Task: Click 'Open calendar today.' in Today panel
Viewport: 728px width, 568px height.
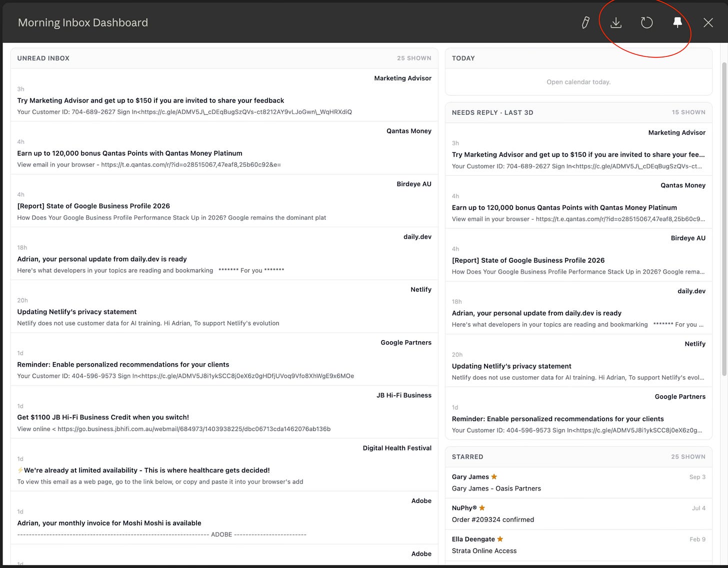Action: (578, 82)
